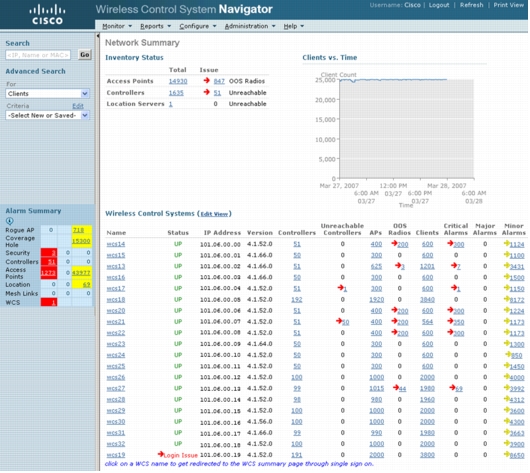Open the 51 unreachable controllers link in Inventory Status
The height and width of the screenshot is (473, 530).
click(217, 93)
